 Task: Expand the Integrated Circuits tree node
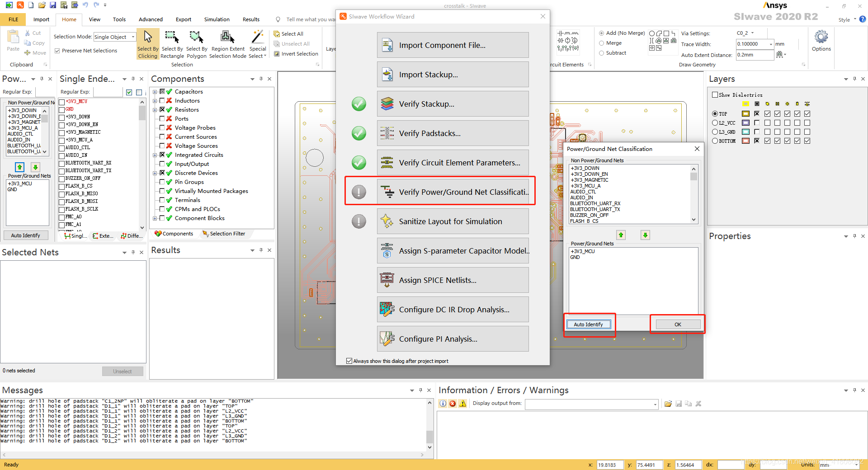[x=155, y=155]
